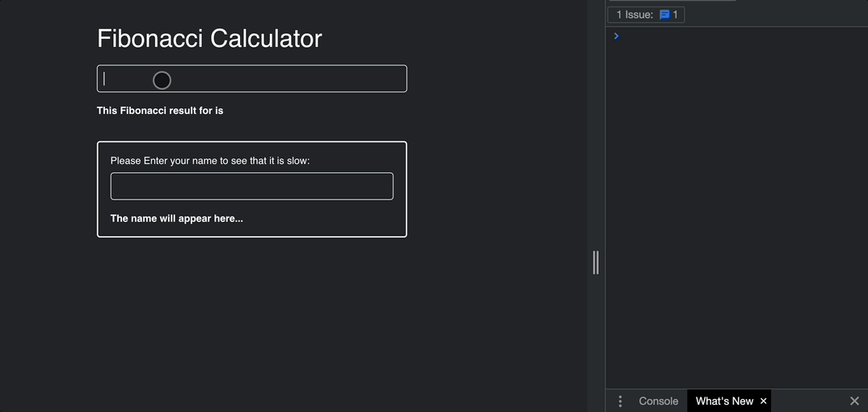Click the issue count number 1
The width and height of the screenshot is (868, 412).
[676, 15]
